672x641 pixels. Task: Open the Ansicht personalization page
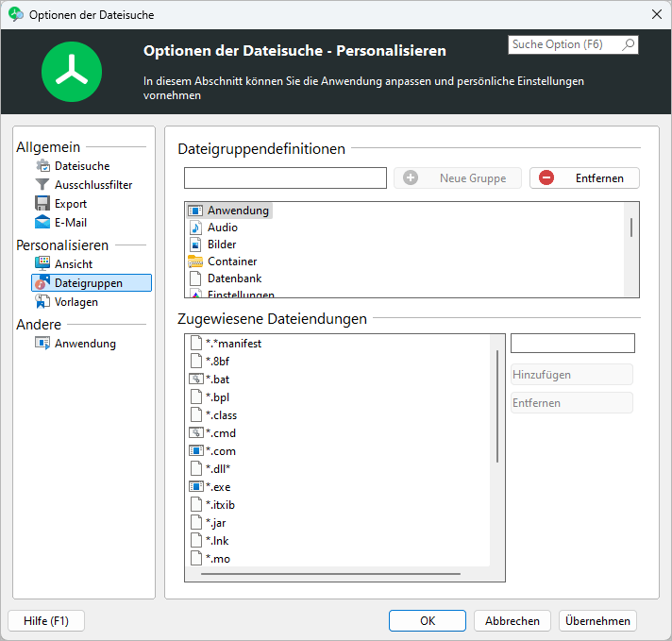pyautogui.click(x=74, y=263)
